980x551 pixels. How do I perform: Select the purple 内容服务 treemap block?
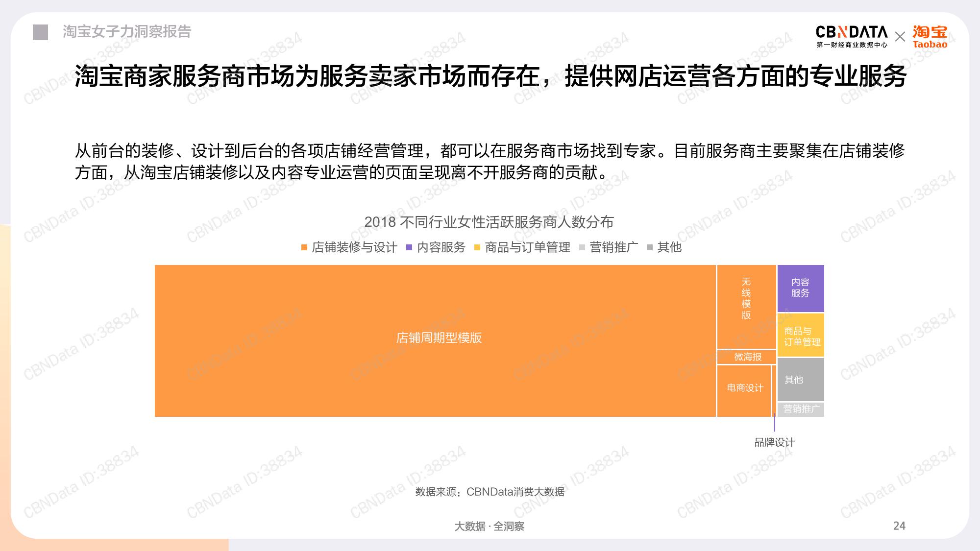(x=800, y=288)
